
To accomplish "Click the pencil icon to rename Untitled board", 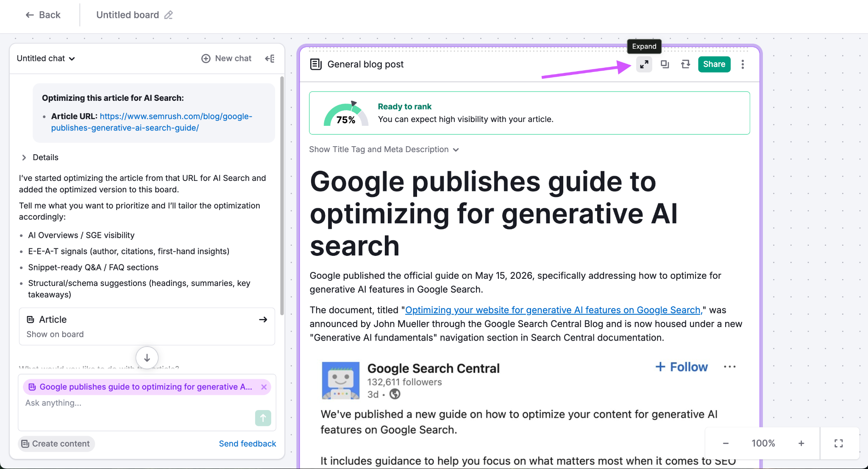I will tap(169, 15).
